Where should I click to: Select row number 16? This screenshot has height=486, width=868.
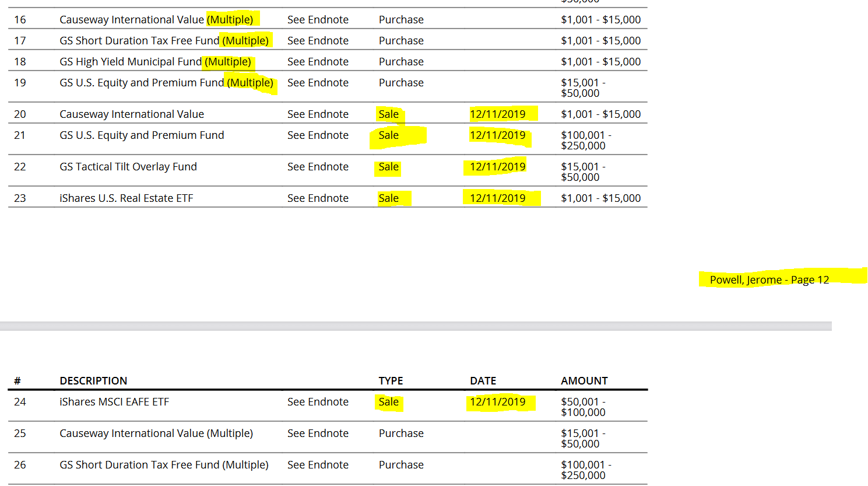pos(20,20)
